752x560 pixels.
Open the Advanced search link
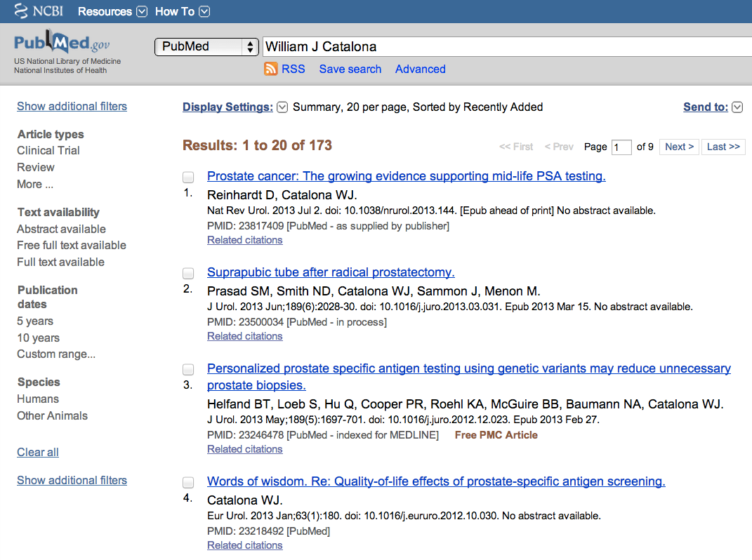(420, 69)
